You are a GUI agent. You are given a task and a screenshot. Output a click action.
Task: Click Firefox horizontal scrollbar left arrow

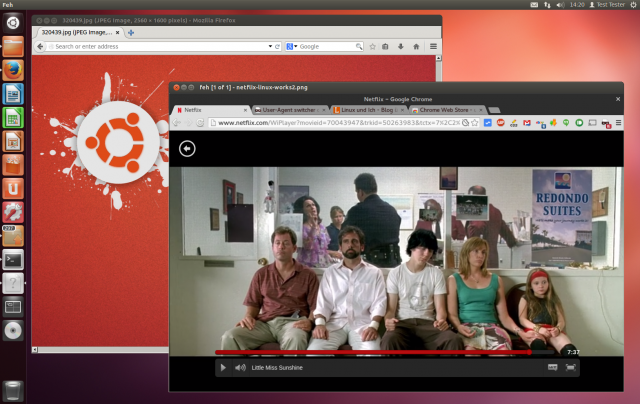pos(35,350)
